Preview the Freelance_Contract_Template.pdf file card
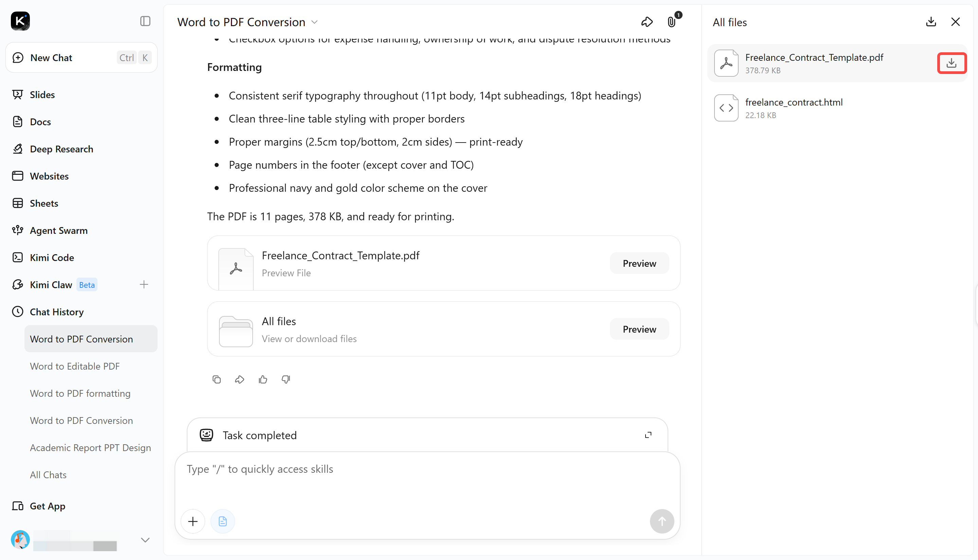 (639, 263)
